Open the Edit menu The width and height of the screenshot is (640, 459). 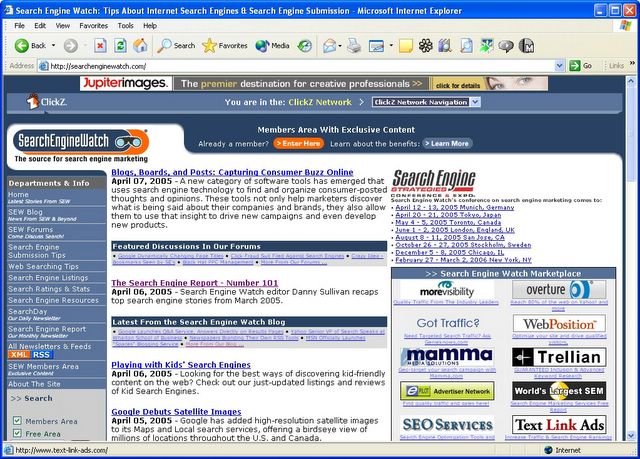click(x=40, y=26)
